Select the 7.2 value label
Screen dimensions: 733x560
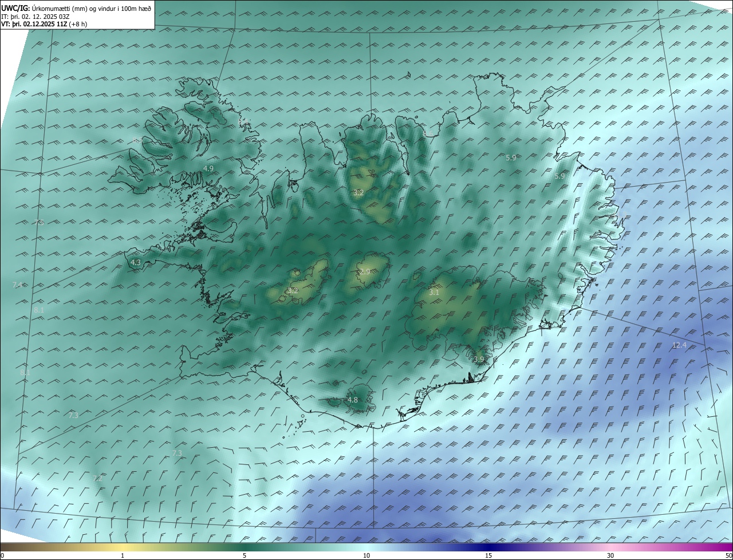[98, 478]
